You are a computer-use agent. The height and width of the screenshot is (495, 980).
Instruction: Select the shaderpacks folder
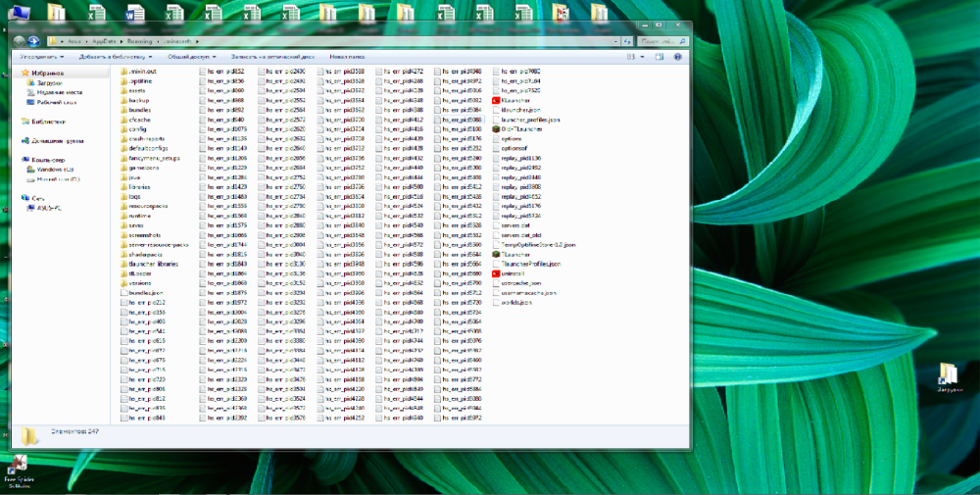click(x=141, y=255)
